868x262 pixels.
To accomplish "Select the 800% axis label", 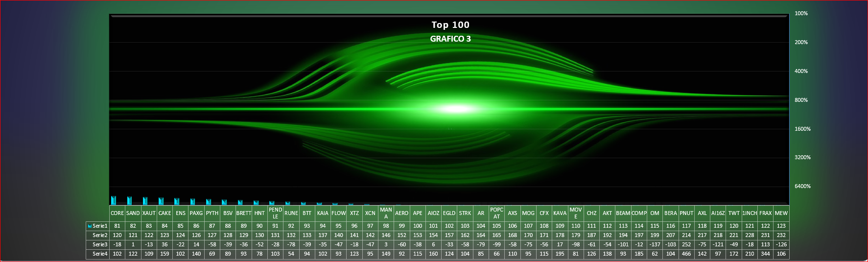I will click(x=801, y=100).
